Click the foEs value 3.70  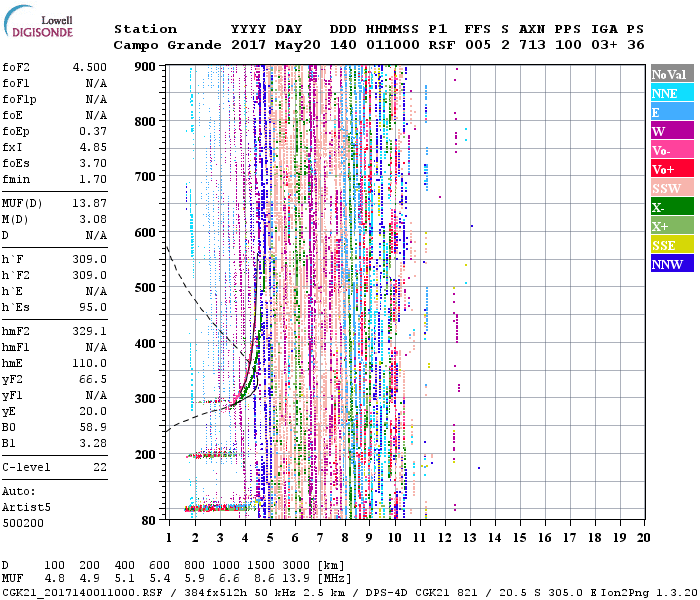pyautogui.click(x=93, y=163)
